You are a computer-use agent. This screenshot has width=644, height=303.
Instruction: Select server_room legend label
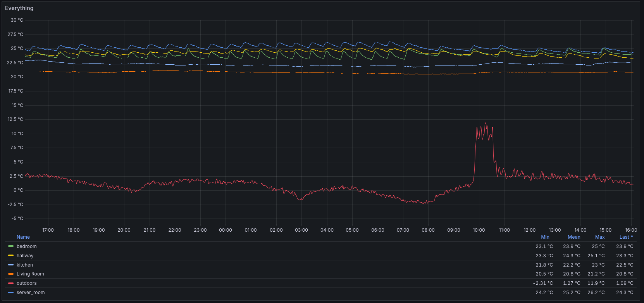pyautogui.click(x=31, y=293)
